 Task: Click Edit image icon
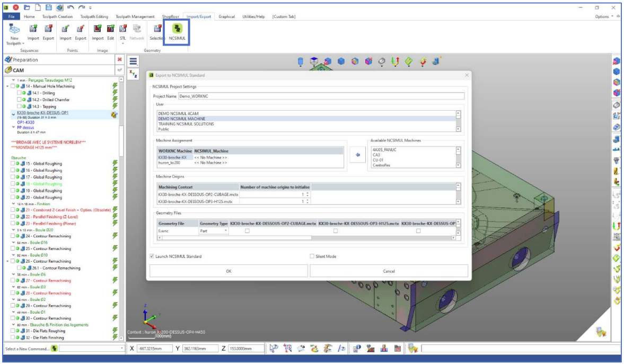111,32
